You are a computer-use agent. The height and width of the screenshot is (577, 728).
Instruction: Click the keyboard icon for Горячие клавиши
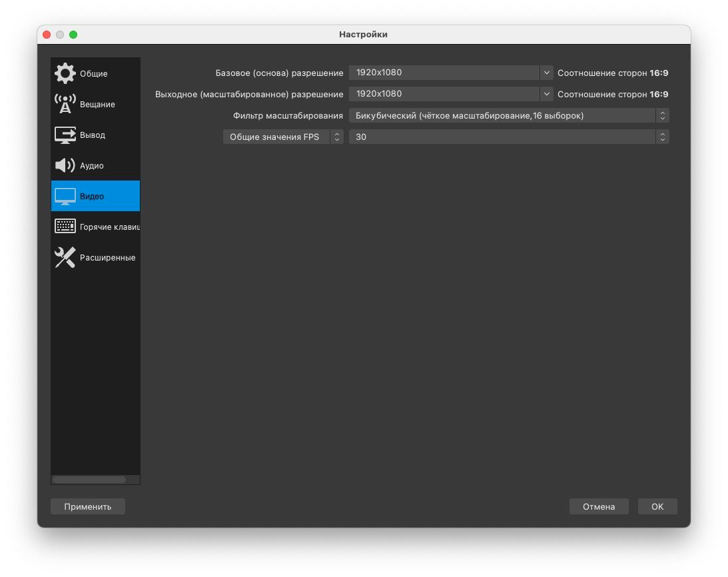65,227
